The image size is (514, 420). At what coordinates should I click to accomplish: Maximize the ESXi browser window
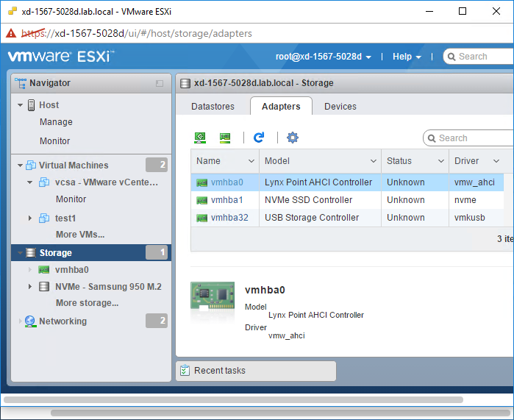(463, 12)
